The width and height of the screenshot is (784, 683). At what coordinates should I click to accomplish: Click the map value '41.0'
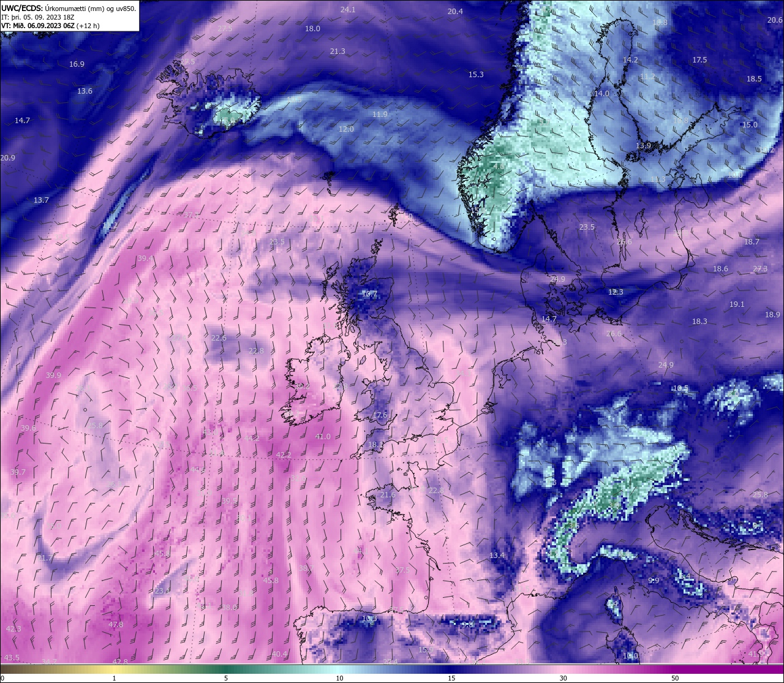[323, 437]
